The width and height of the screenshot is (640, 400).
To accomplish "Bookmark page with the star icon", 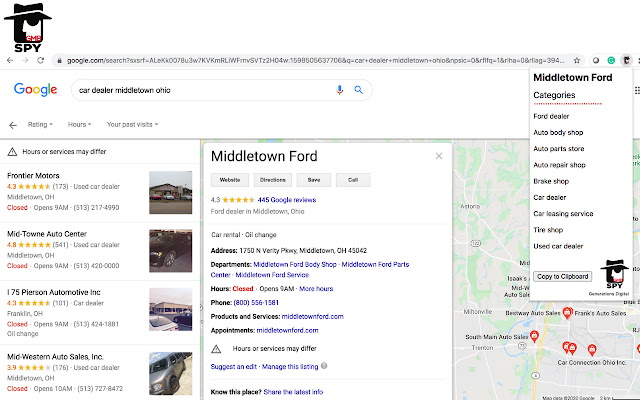I will (x=577, y=60).
